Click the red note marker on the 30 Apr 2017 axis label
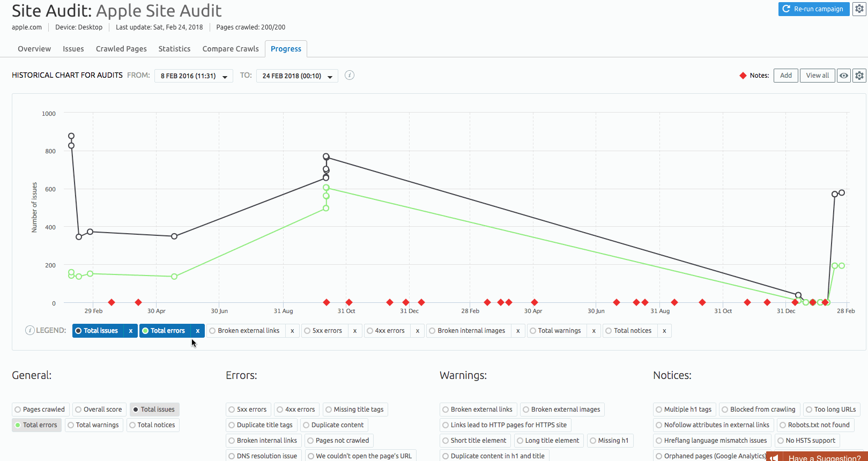 pos(534,302)
